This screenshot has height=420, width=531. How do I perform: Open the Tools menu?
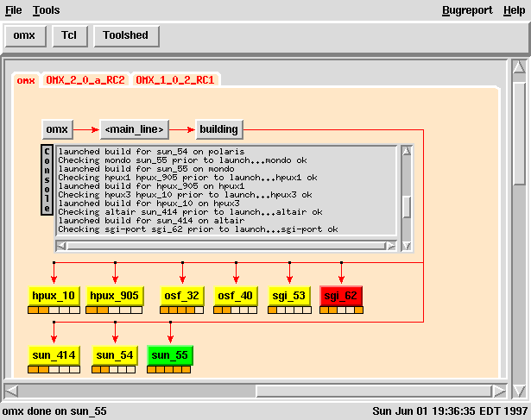pyautogui.click(x=46, y=10)
